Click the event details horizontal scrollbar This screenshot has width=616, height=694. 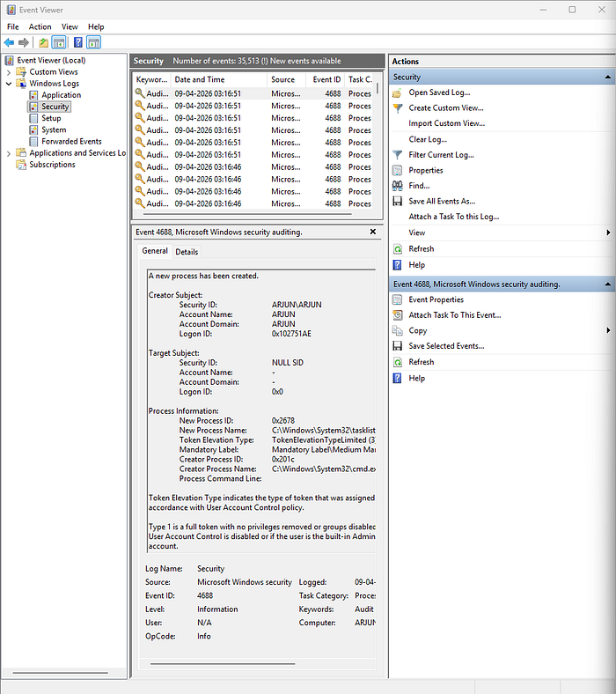[223, 664]
